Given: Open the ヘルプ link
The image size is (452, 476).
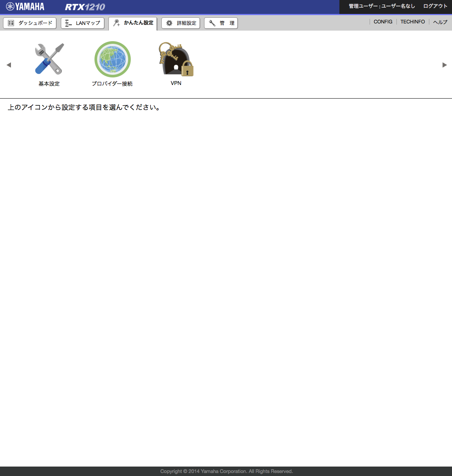Looking at the screenshot, I should pos(440,22).
